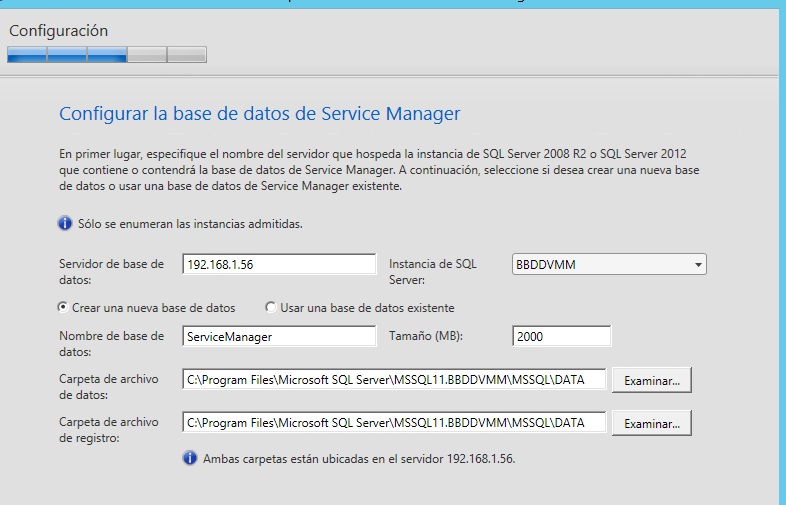Click the last gray progress bar segment

(187, 55)
